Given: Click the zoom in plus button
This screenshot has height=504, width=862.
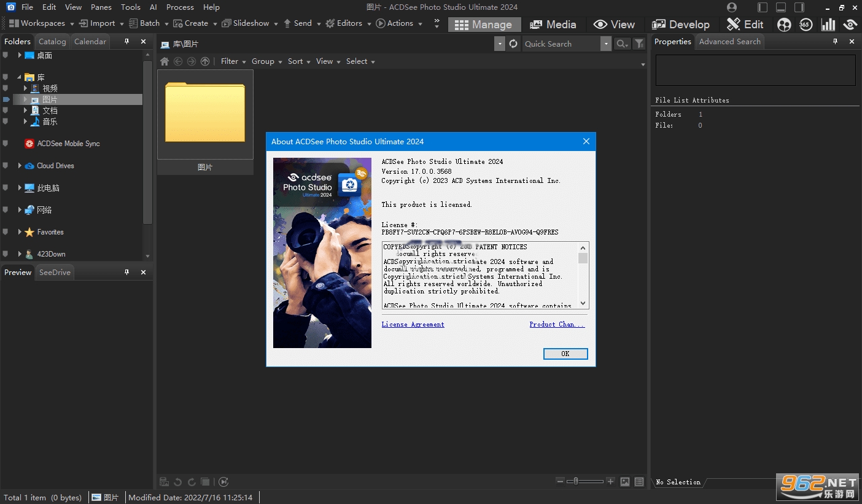Looking at the screenshot, I should 610,481.
